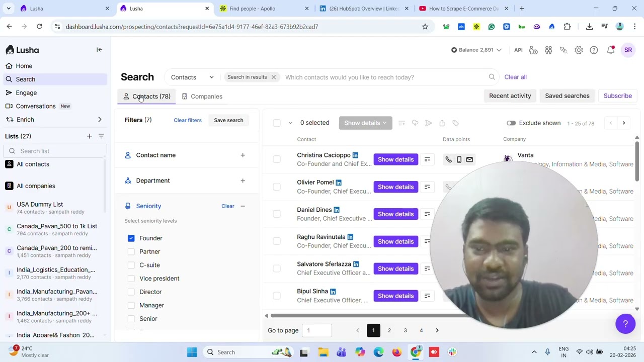Open the lists filter icon
The image size is (644, 362).
[x=101, y=136]
